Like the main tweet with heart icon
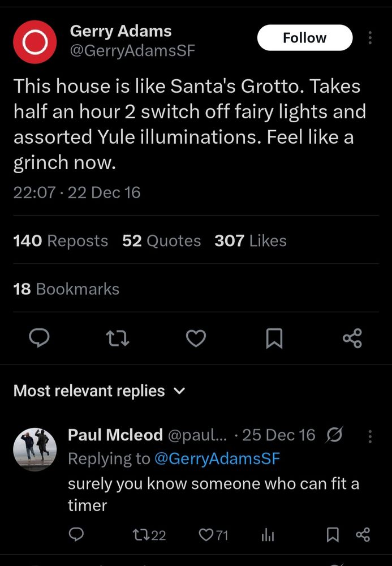The image size is (392, 566). click(196, 338)
